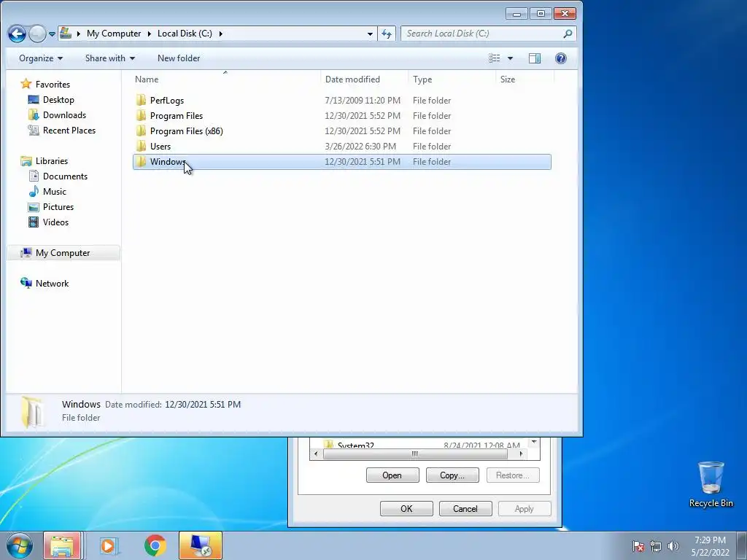Click the left scroll arrow in background dialog
The height and width of the screenshot is (560, 747).
click(315, 454)
